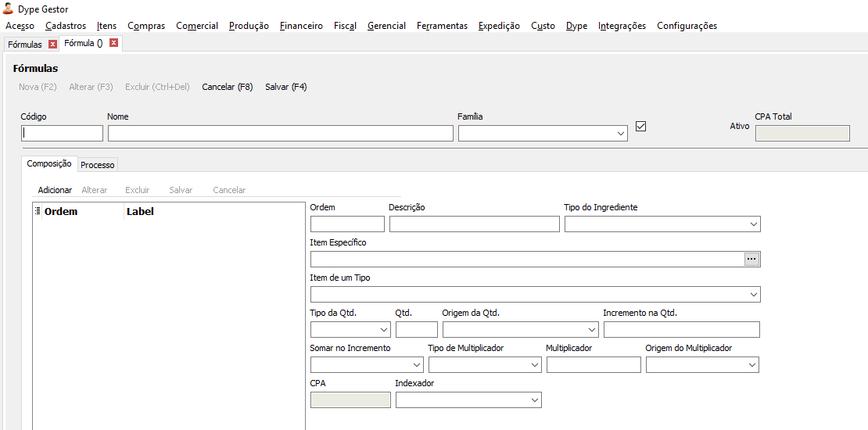Click Alterar (F3)
The width and height of the screenshot is (868, 430).
coord(91,87)
